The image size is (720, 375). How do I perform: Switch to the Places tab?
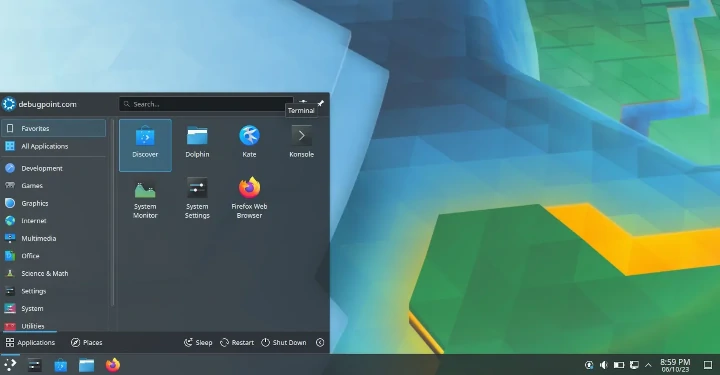(x=86, y=342)
